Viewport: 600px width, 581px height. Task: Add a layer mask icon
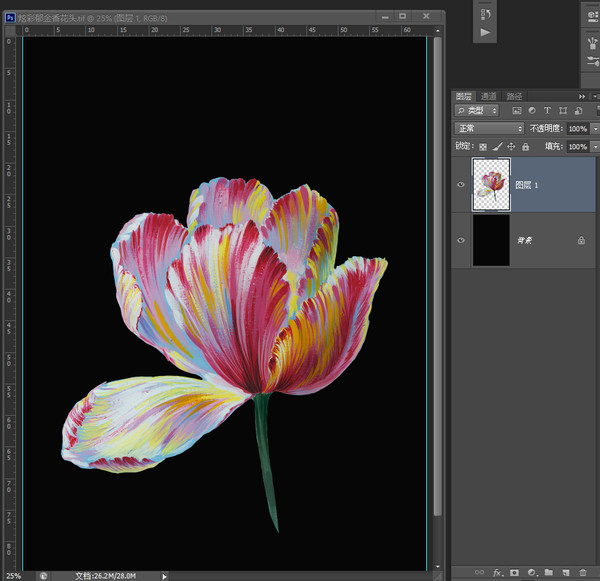click(514, 572)
